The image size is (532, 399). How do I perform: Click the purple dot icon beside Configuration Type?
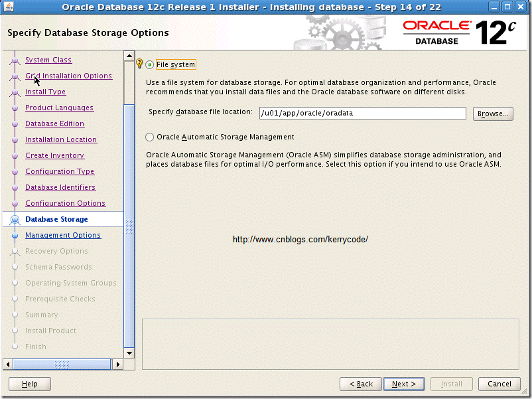click(15, 172)
